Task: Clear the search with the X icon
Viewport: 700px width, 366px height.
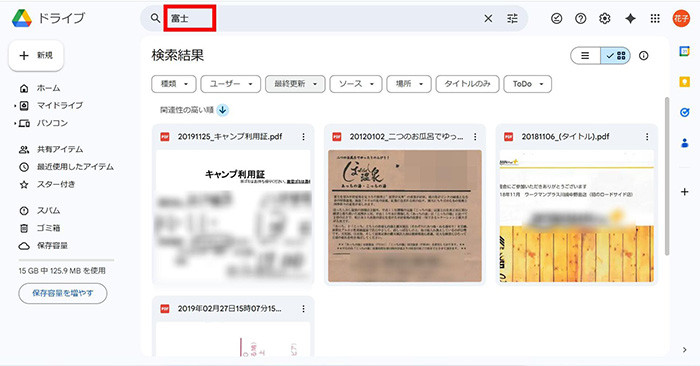Action: [x=488, y=18]
